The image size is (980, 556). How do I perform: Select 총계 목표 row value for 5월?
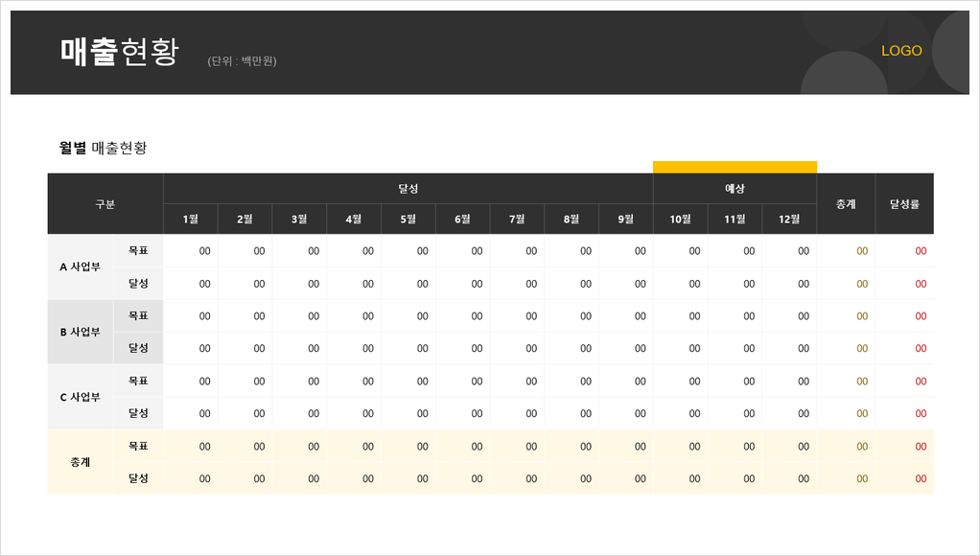tap(423, 446)
